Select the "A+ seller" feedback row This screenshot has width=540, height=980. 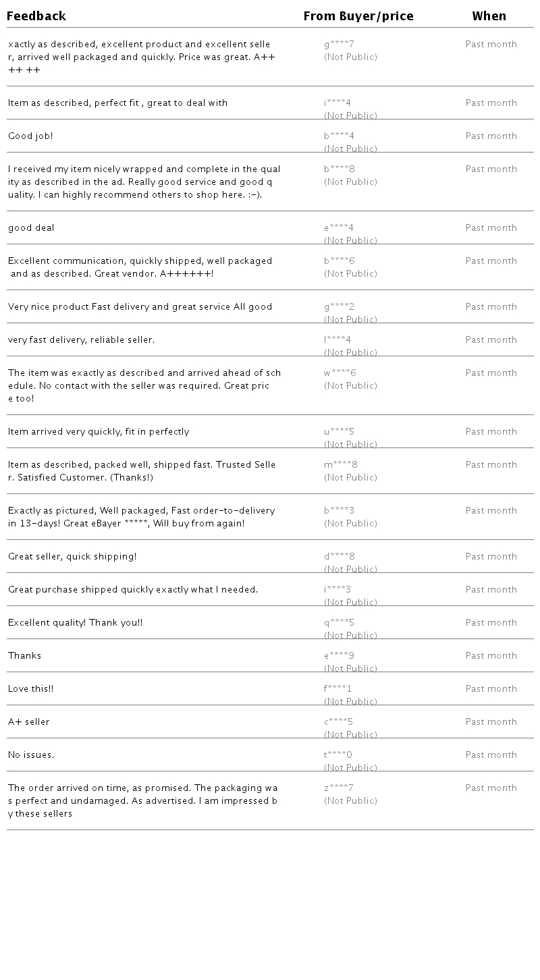(29, 722)
